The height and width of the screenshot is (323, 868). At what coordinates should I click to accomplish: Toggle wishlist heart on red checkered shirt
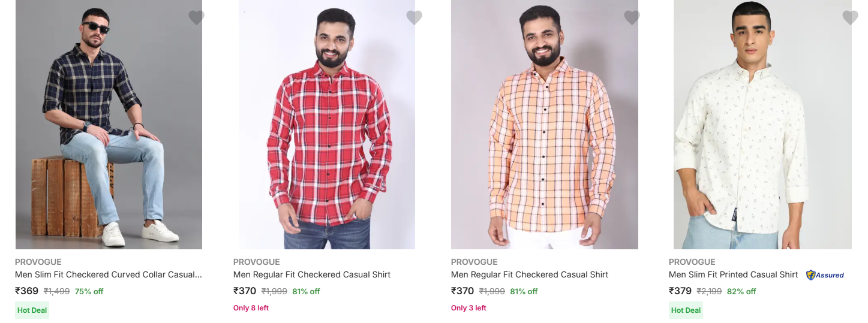pyautogui.click(x=414, y=17)
